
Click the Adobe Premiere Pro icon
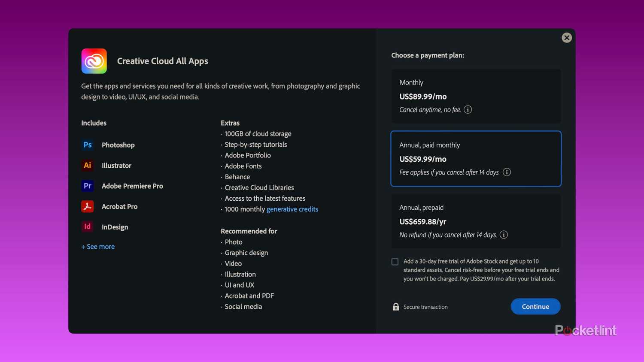pyautogui.click(x=87, y=186)
